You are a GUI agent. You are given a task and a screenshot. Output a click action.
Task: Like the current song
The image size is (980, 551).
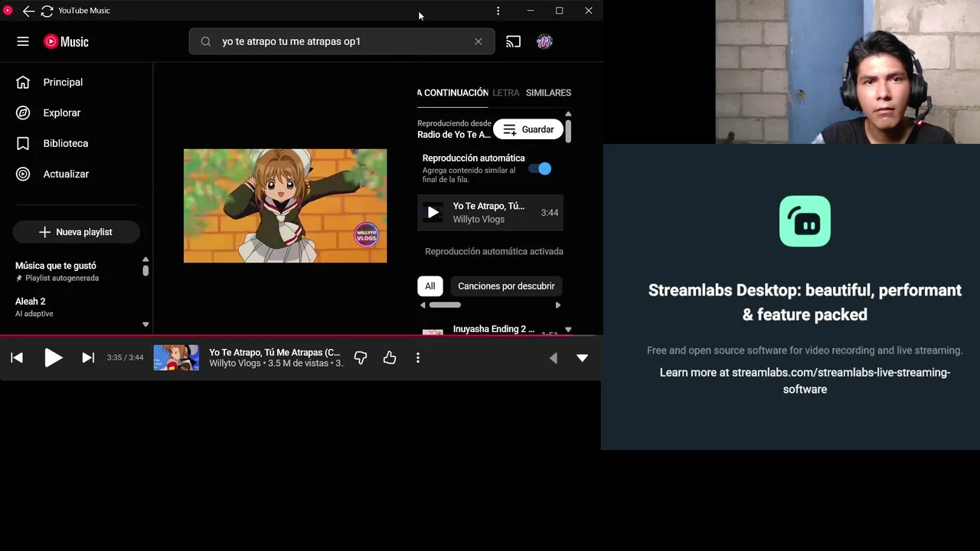pyautogui.click(x=390, y=357)
